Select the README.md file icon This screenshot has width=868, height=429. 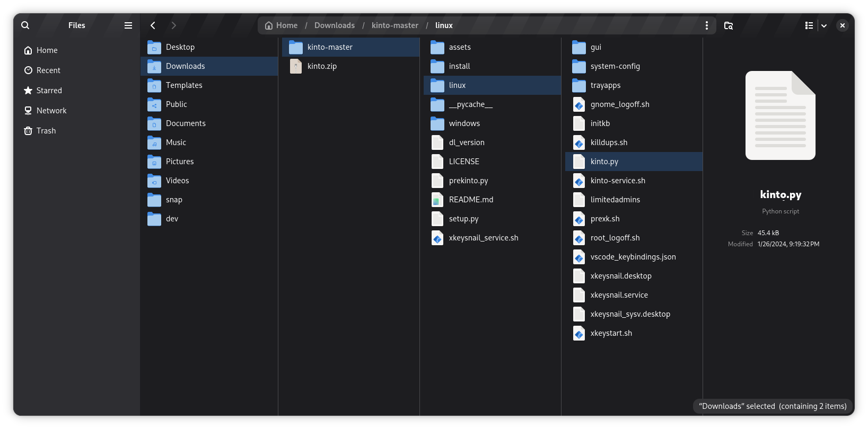point(437,200)
